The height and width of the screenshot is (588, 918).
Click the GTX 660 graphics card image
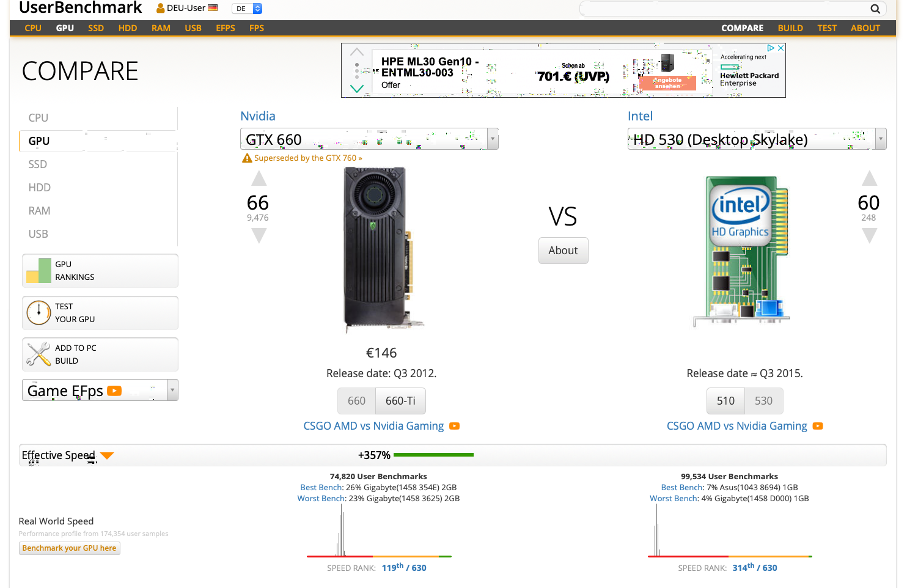tap(383, 249)
